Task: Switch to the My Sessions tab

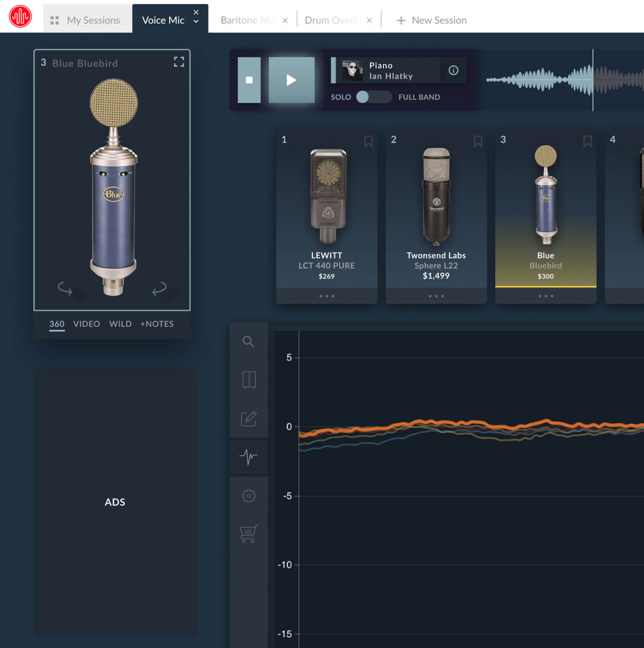Action: 86,20
